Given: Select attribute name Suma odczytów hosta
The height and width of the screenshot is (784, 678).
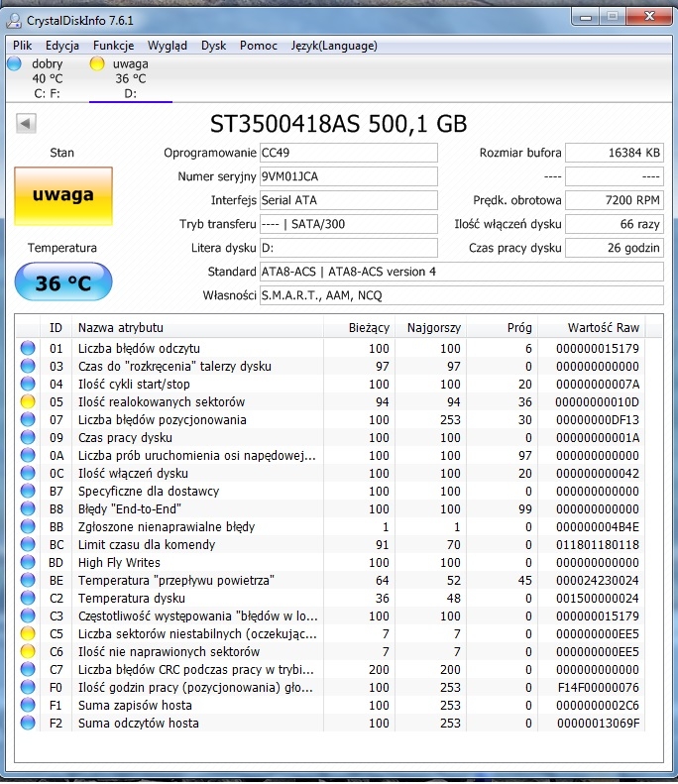Looking at the screenshot, I should [x=139, y=723].
